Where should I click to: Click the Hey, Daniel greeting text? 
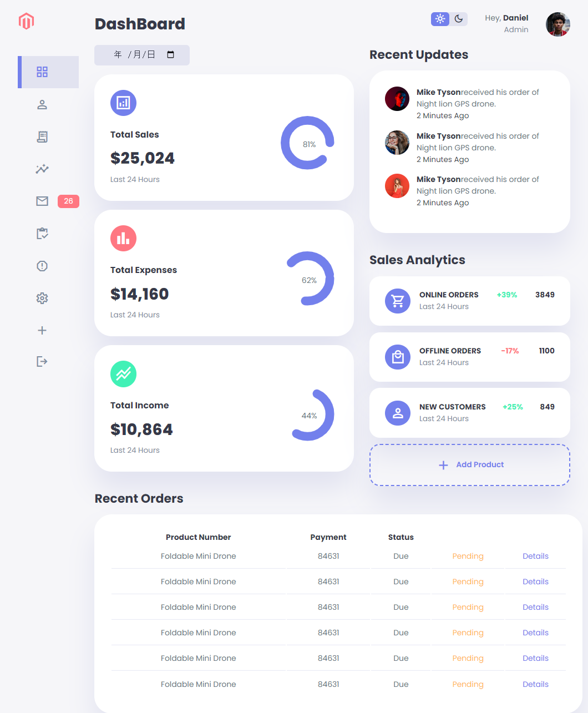(x=506, y=18)
